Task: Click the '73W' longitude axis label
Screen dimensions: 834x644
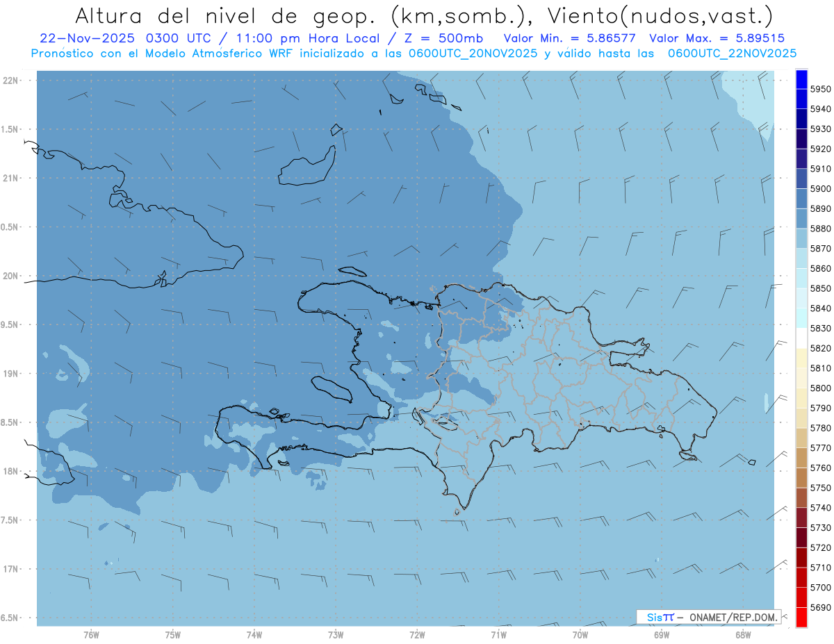Action: click(x=336, y=634)
